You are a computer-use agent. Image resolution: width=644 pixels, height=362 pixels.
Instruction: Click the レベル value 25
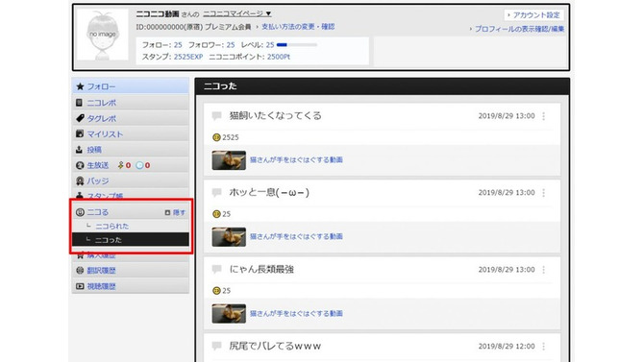tap(270, 45)
